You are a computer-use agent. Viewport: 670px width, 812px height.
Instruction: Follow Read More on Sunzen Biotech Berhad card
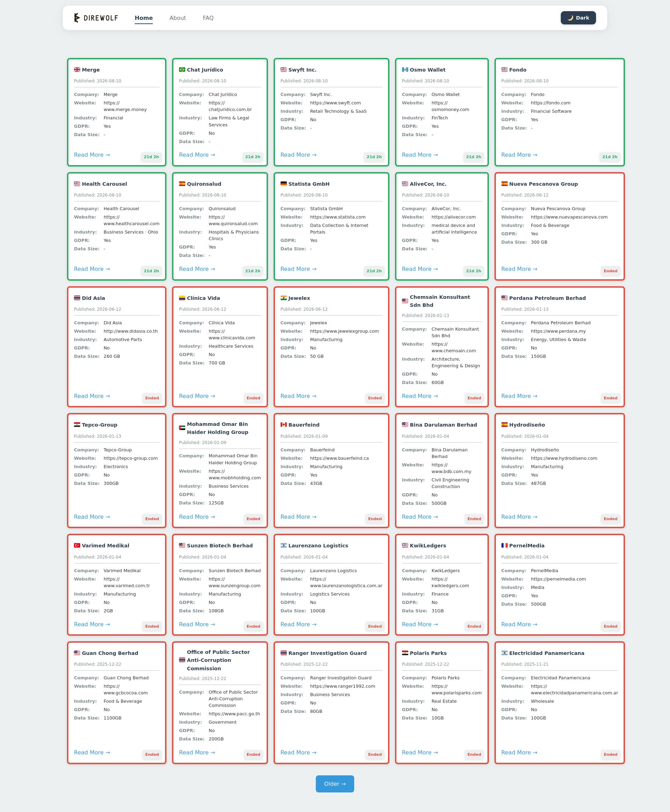pyautogui.click(x=197, y=624)
